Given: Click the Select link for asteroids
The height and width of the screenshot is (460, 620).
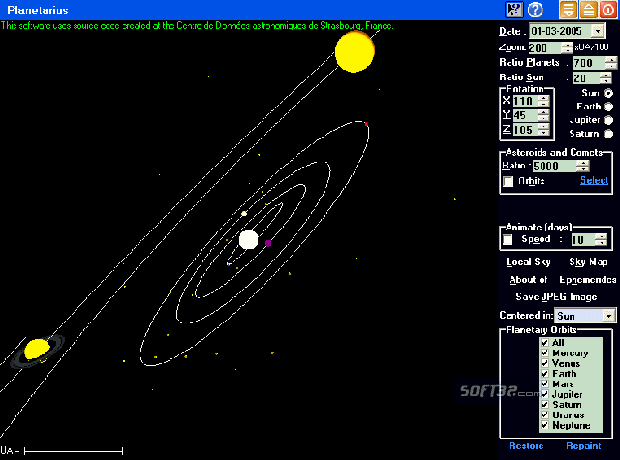Looking at the screenshot, I should (x=594, y=180).
